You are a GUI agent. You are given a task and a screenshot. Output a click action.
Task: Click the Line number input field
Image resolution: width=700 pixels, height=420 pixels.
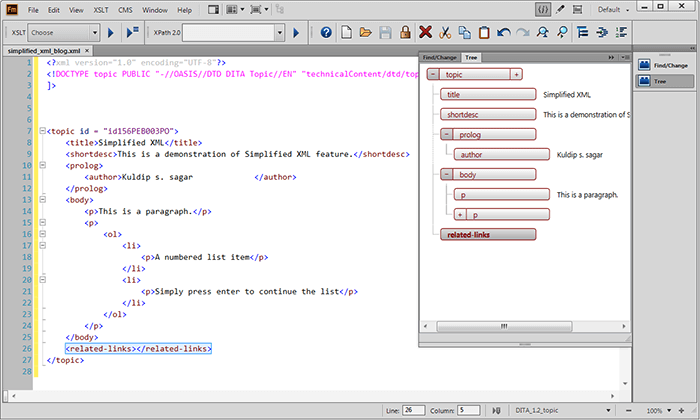click(x=414, y=410)
